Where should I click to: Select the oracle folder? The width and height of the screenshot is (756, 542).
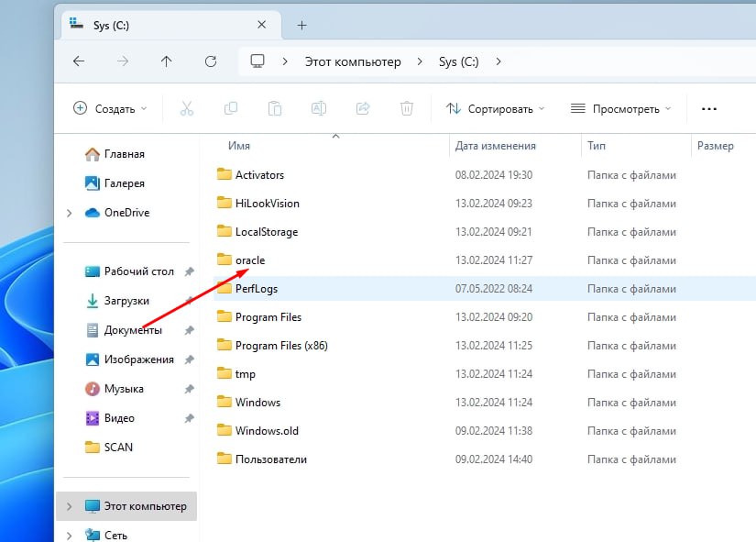[x=241, y=260]
